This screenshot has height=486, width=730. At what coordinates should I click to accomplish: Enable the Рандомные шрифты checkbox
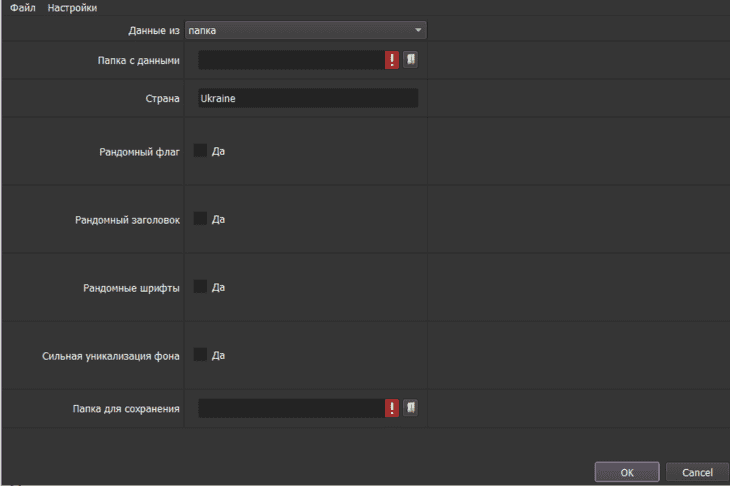point(200,286)
